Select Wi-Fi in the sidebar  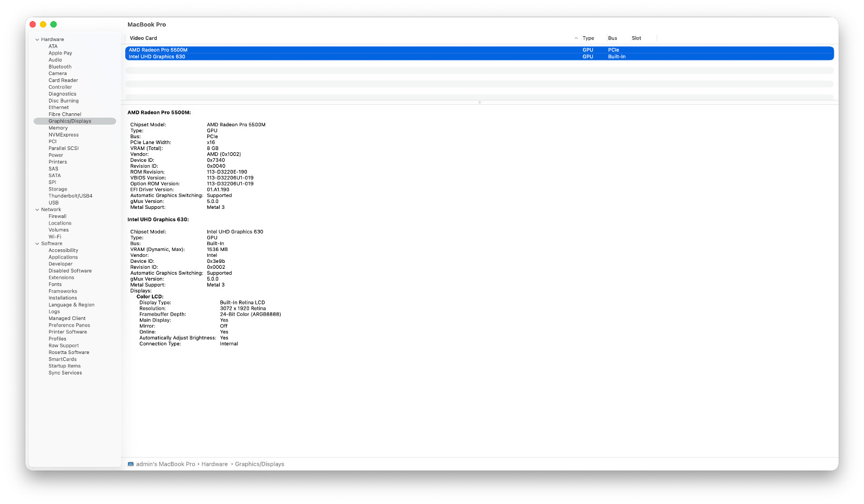tap(55, 237)
